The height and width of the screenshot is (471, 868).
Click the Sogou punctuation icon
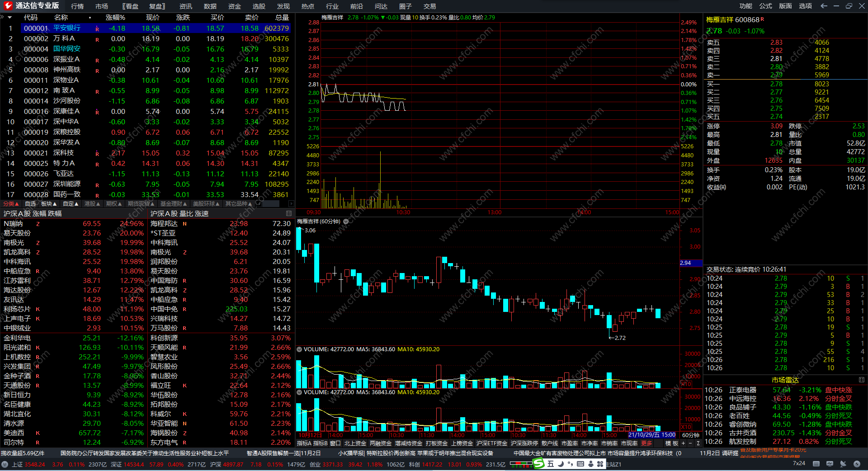tap(571, 464)
